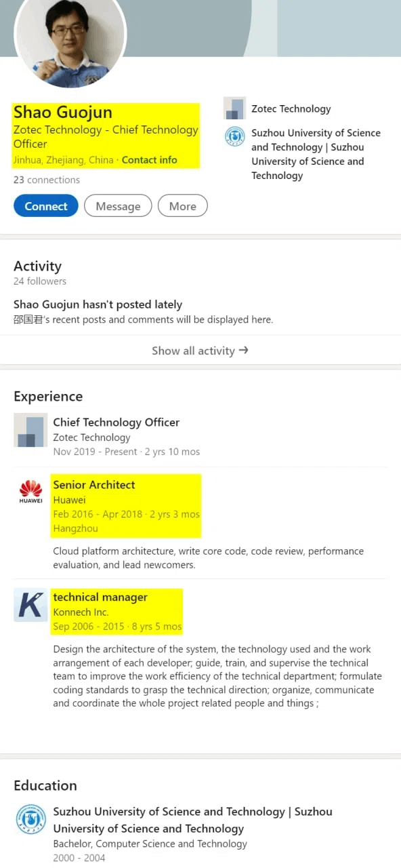Open the Chief Technology Officer experience entry
401x868 pixels.
[117, 422]
